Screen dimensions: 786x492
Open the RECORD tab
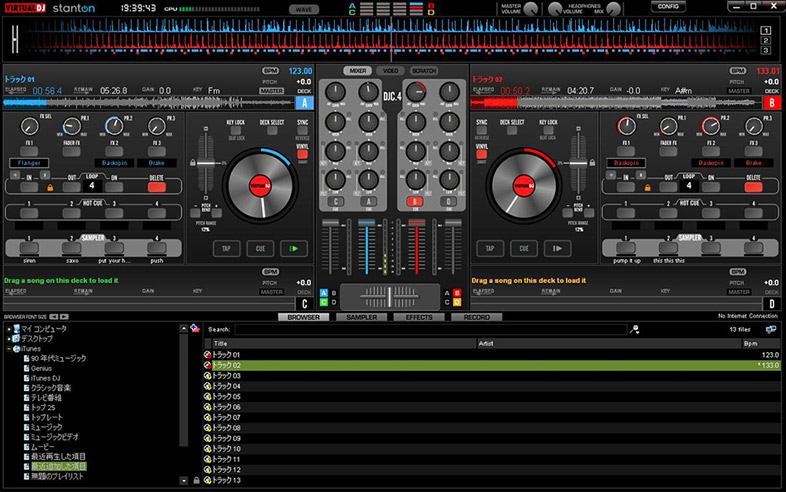click(x=477, y=317)
